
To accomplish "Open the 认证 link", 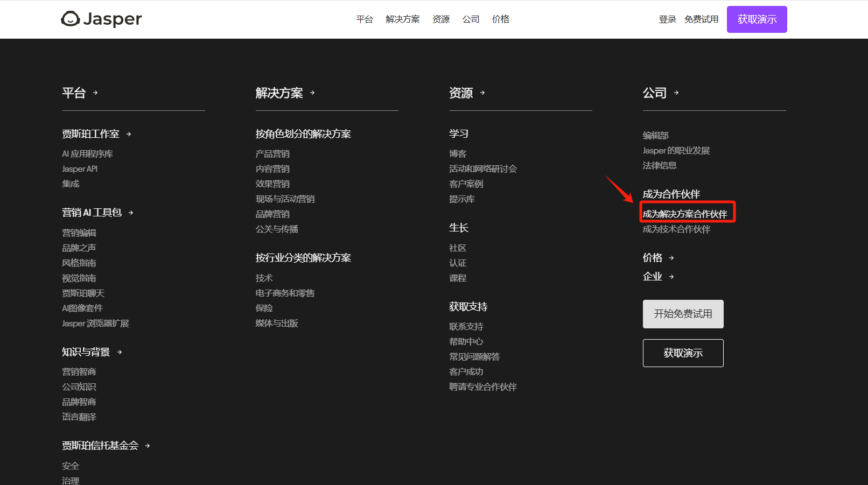I will [x=458, y=263].
